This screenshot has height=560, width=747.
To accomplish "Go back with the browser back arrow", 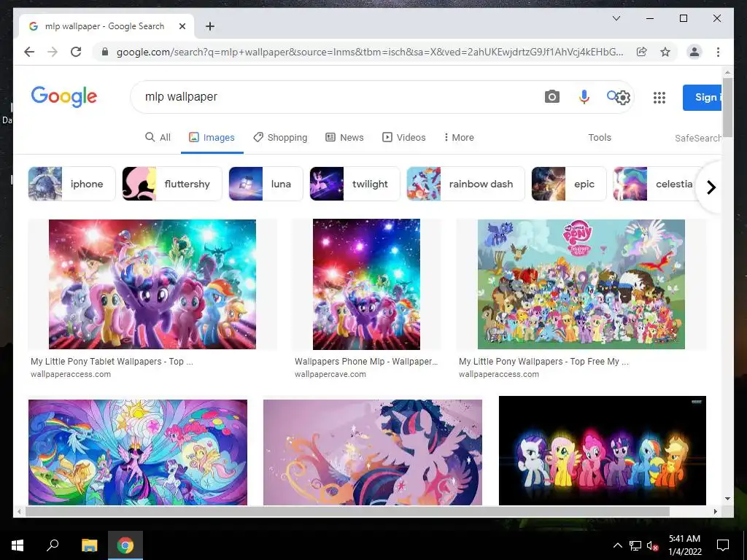I will [x=29, y=52].
